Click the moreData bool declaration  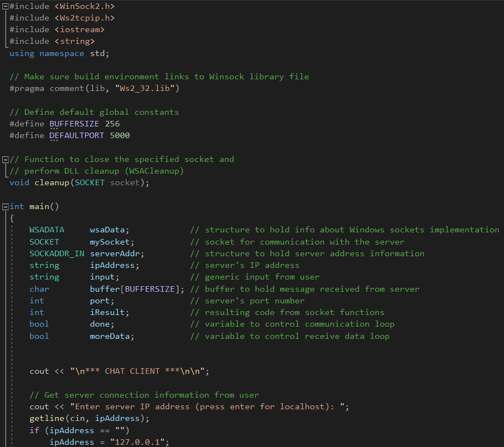coord(111,335)
